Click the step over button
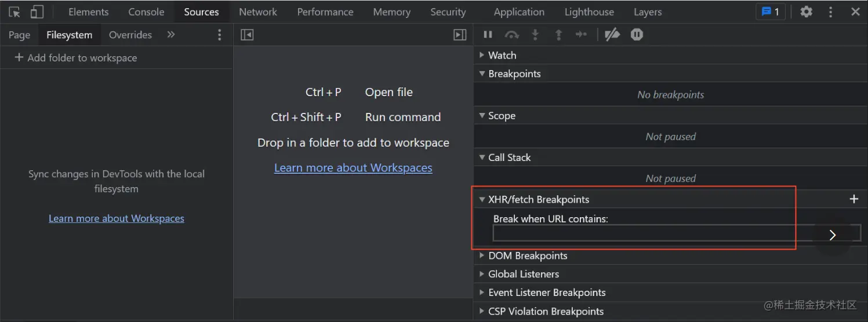Image resolution: width=868 pixels, height=322 pixels. tap(511, 35)
